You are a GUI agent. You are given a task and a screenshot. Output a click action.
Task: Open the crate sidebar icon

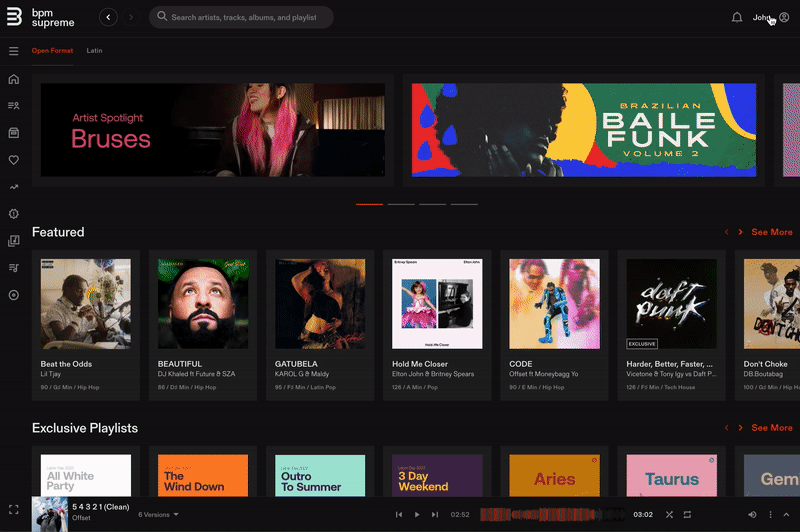pos(14,133)
